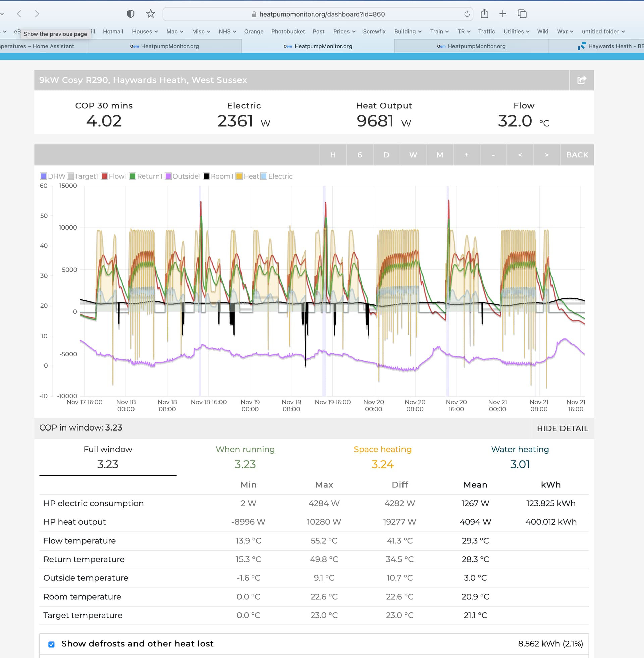Uncheck Show defrosts and other heat lost

coord(51,644)
